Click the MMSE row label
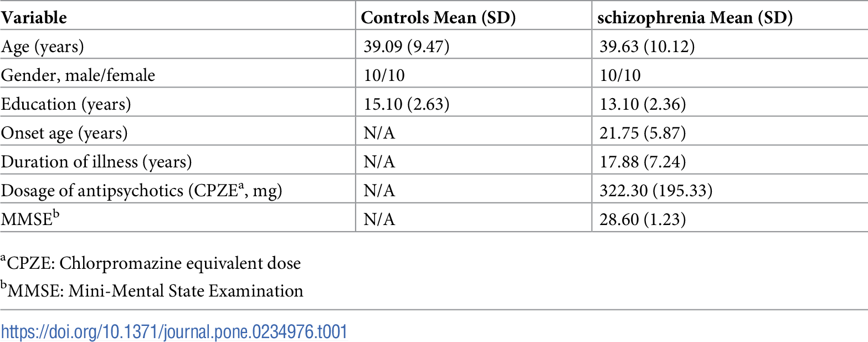The width and height of the screenshot is (868, 342). pos(30,220)
